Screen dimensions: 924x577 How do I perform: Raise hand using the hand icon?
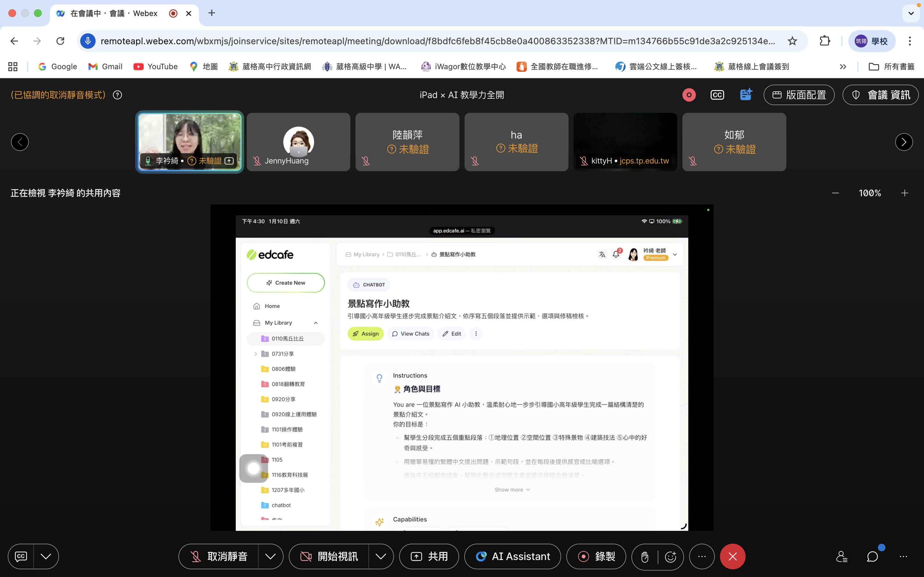(645, 557)
